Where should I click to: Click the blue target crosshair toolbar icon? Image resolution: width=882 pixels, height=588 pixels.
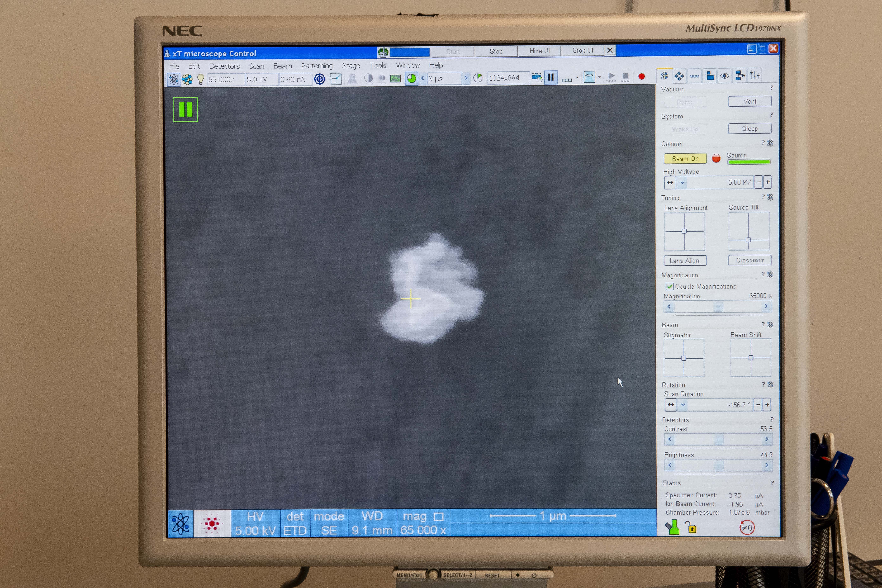point(320,79)
